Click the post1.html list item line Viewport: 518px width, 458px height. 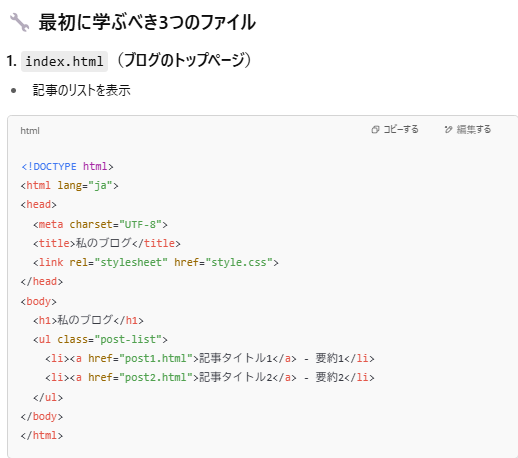tap(210, 358)
